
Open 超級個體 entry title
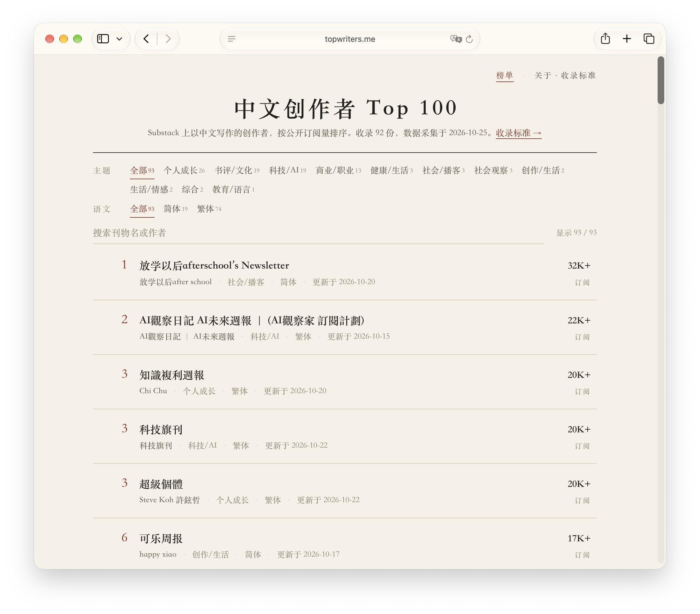pos(161,484)
